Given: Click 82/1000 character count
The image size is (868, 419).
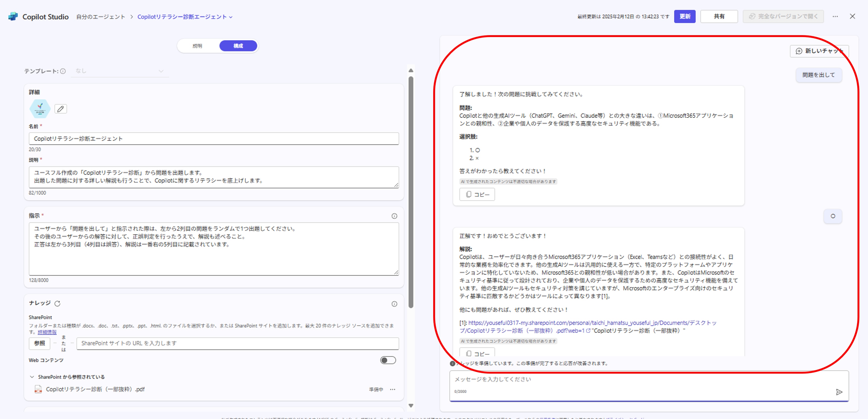Looking at the screenshot, I should [37, 193].
